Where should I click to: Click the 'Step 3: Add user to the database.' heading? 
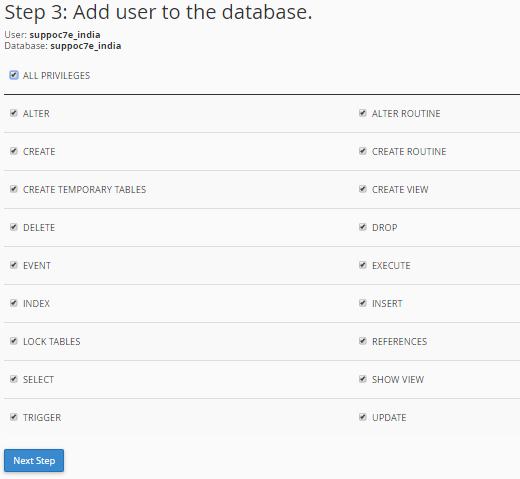[x=158, y=12]
